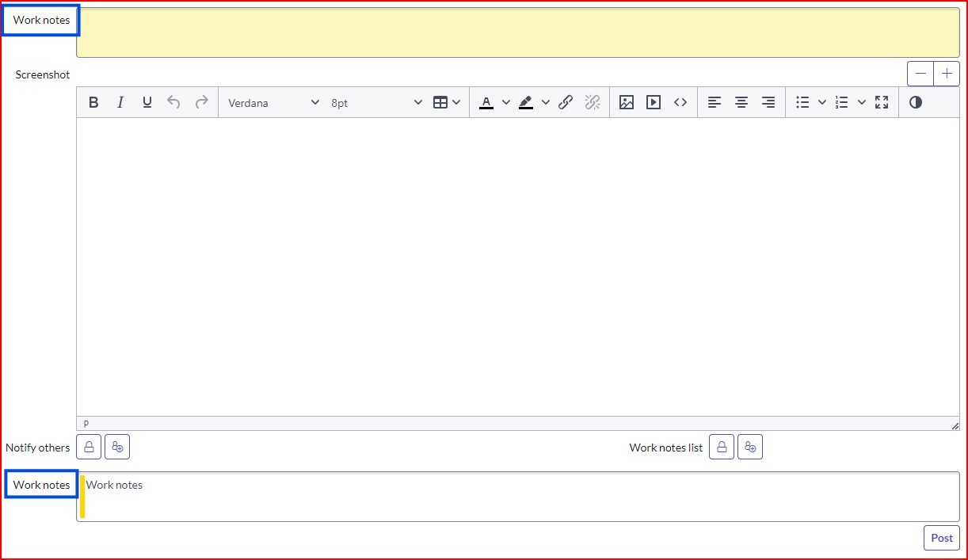Click the Post button
Viewport: 968px width, 560px height.
pos(941,538)
